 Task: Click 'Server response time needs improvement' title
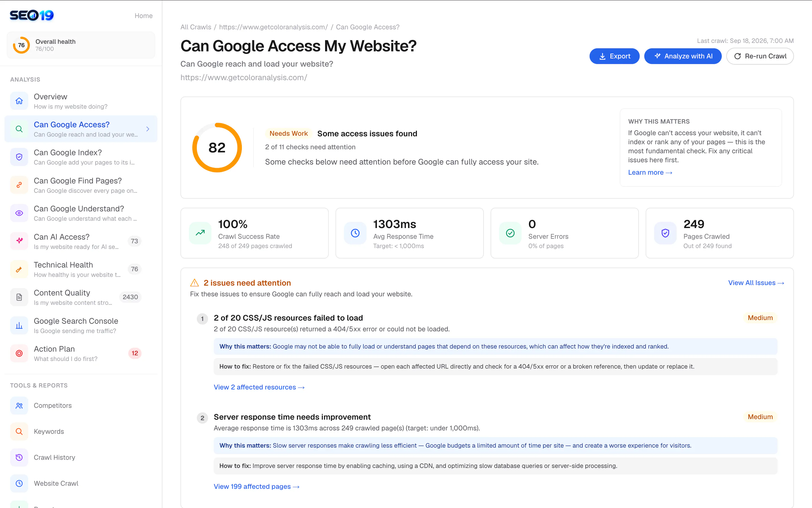pyautogui.click(x=292, y=417)
